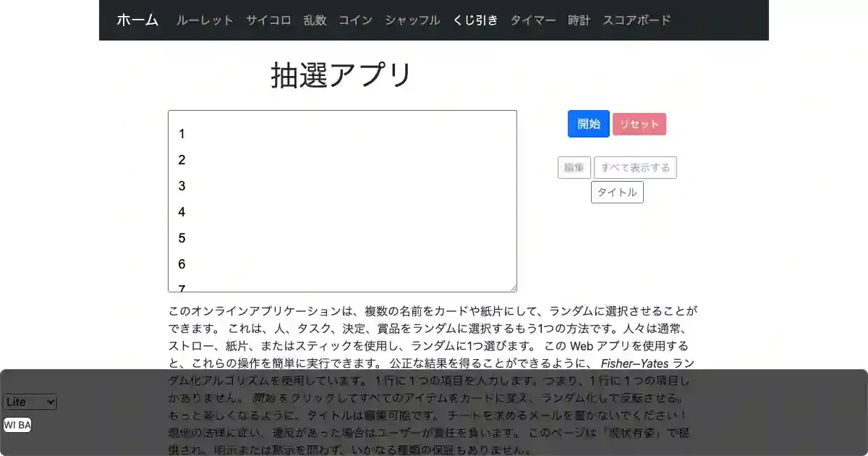Focus the item list text area

point(342,201)
